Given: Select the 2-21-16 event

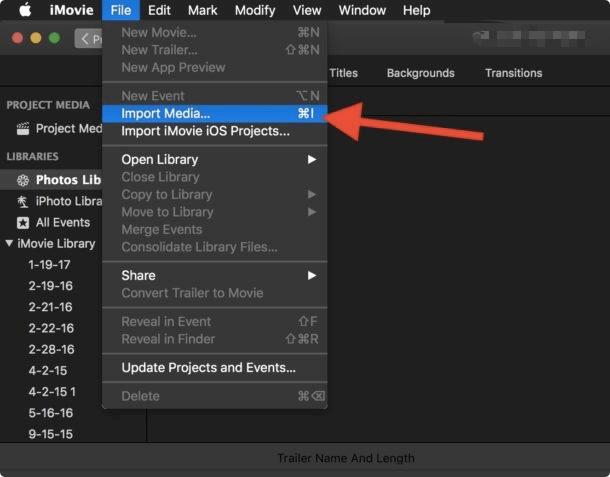Looking at the screenshot, I should 50,307.
